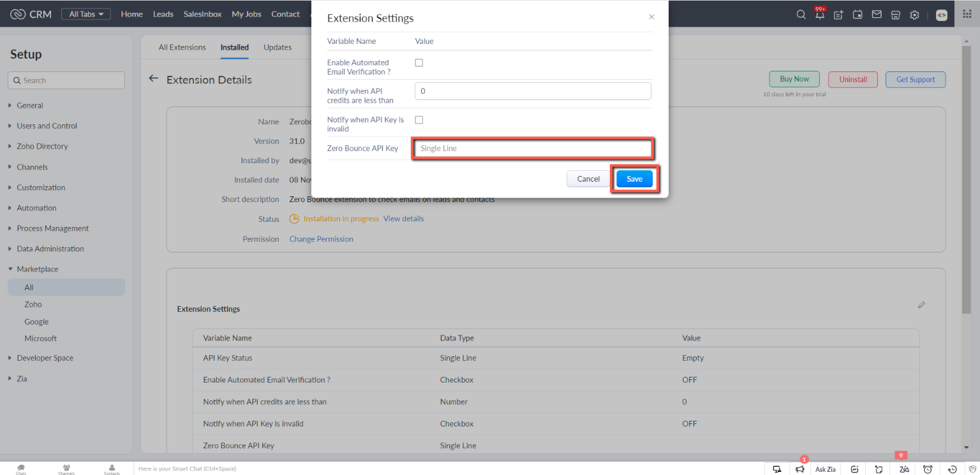Viewport: 980px width, 475px height.
Task: Click the Buy Now button
Action: [794, 79]
